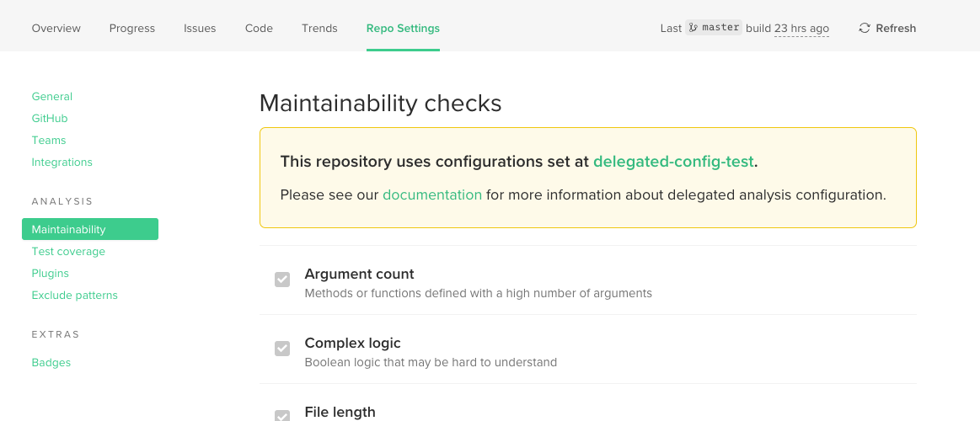Open Exclude patterns settings

point(74,295)
